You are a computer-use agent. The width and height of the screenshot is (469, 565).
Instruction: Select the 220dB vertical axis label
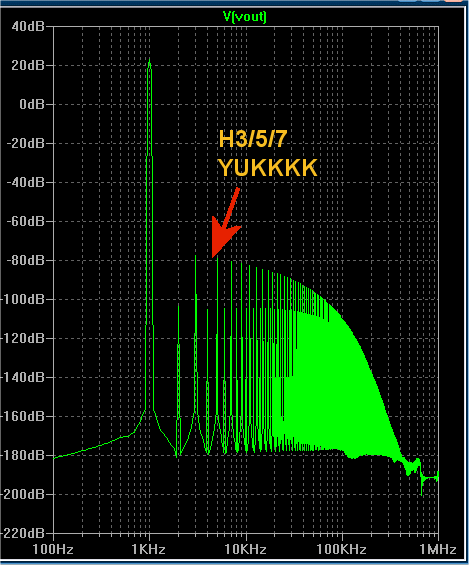[x=23, y=533]
